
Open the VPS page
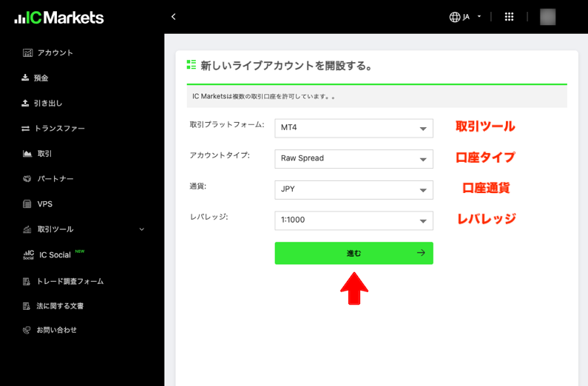pyautogui.click(x=45, y=204)
